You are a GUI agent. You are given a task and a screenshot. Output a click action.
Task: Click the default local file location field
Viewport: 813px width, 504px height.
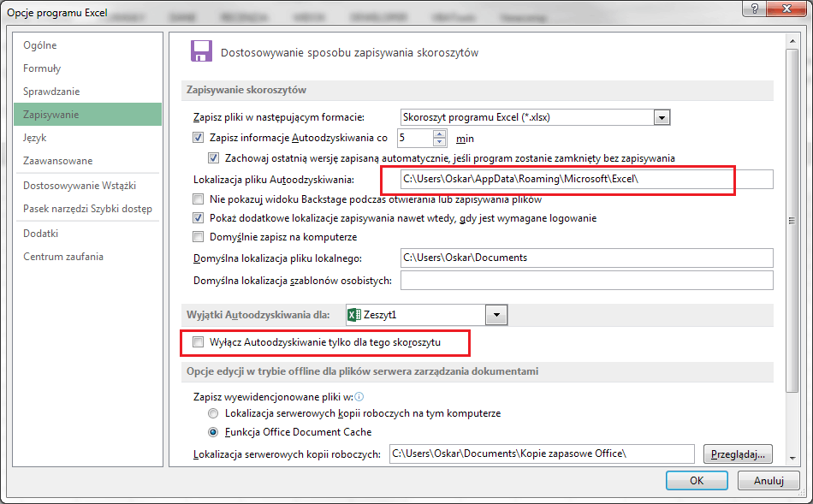click(x=586, y=258)
